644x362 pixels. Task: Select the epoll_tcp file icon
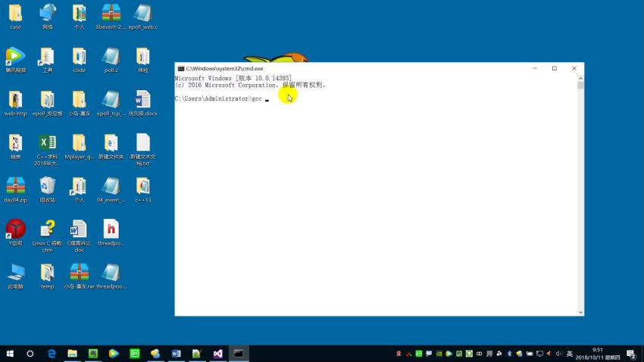pyautogui.click(x=111, y=103)
